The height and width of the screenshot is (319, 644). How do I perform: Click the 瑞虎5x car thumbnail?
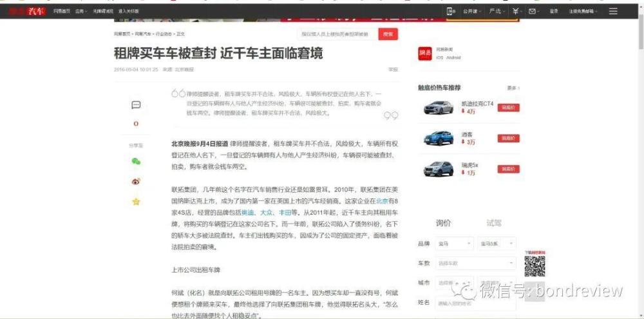click(438, 169)
